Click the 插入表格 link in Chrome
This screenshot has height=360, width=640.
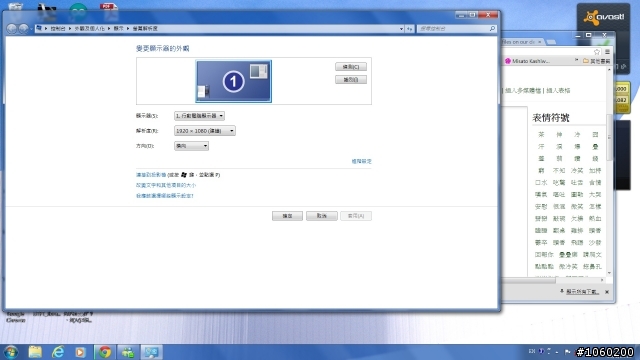[558, 91]
